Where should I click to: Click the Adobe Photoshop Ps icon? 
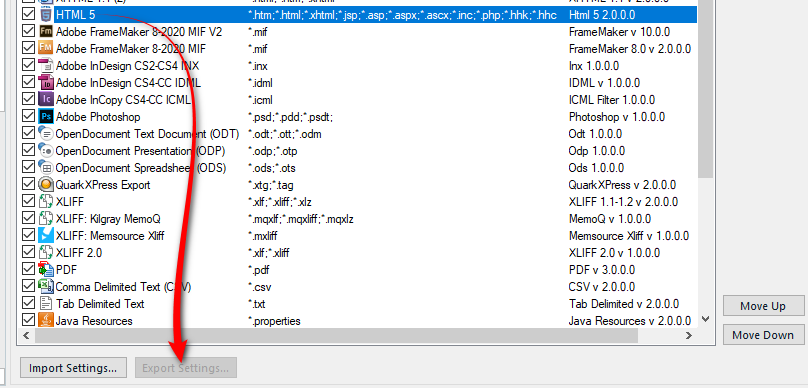[x=45, y=117]
